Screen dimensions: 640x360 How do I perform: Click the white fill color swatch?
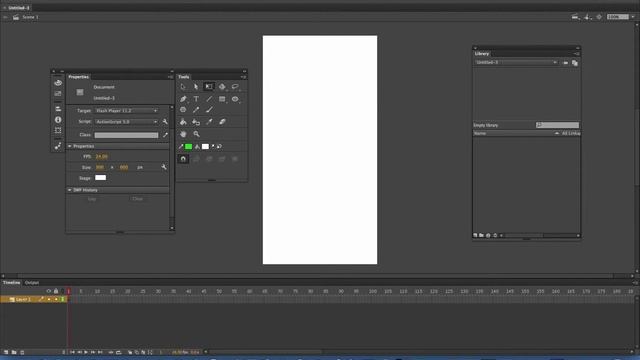pyautogui.click(x=205, y=146)
